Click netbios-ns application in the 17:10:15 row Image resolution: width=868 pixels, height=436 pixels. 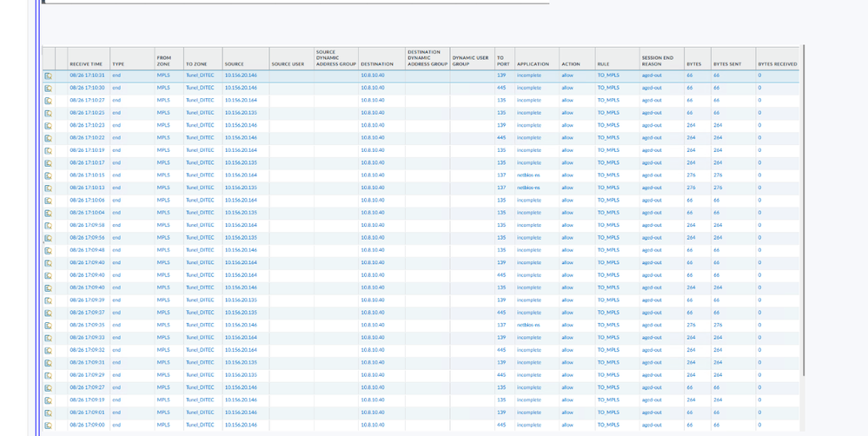(528, 175)
